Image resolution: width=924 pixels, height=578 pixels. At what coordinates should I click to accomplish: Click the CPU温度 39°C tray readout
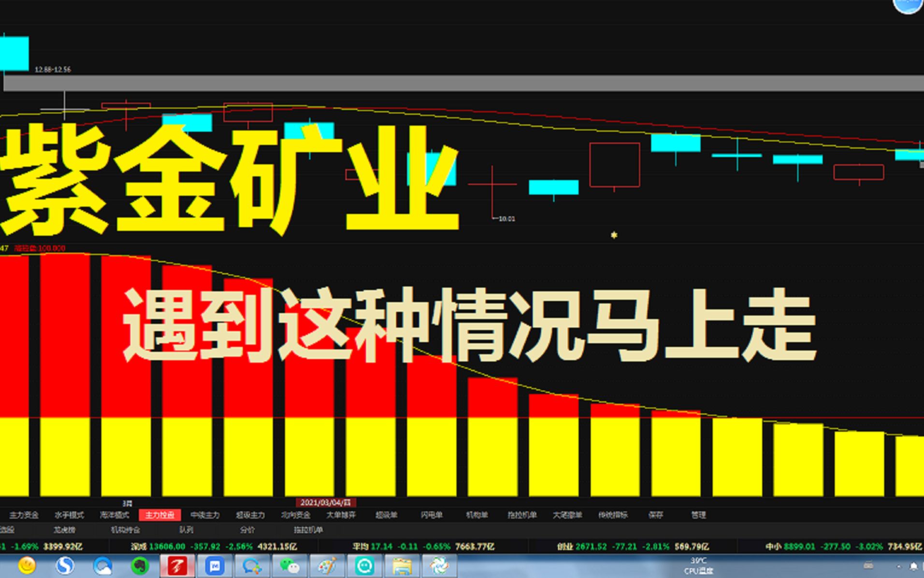(698, 566)
